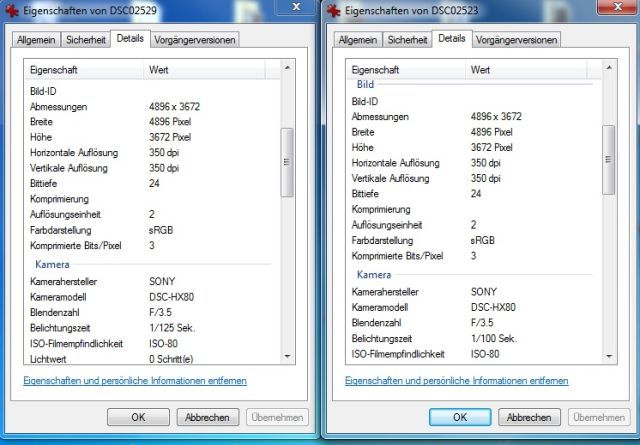The width and height of the screenshot is (640, 445).
Task: Open Allgemein tab in DSC02523 window
Action: pos(358,40)
